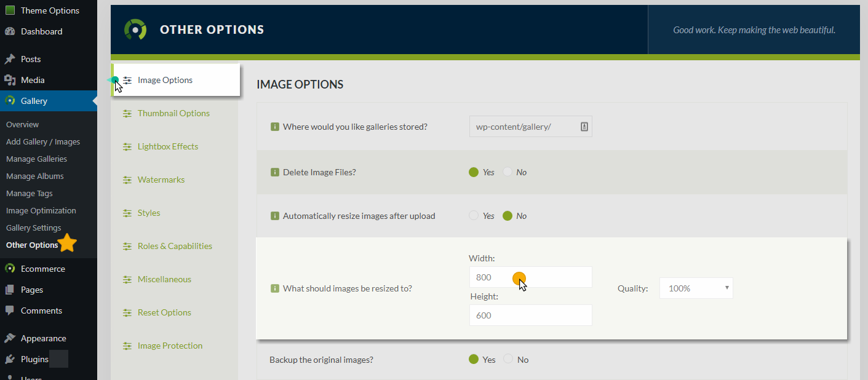Click the gallery storage path field
This screenshot has width=868, height=380.
coord(530,127)
